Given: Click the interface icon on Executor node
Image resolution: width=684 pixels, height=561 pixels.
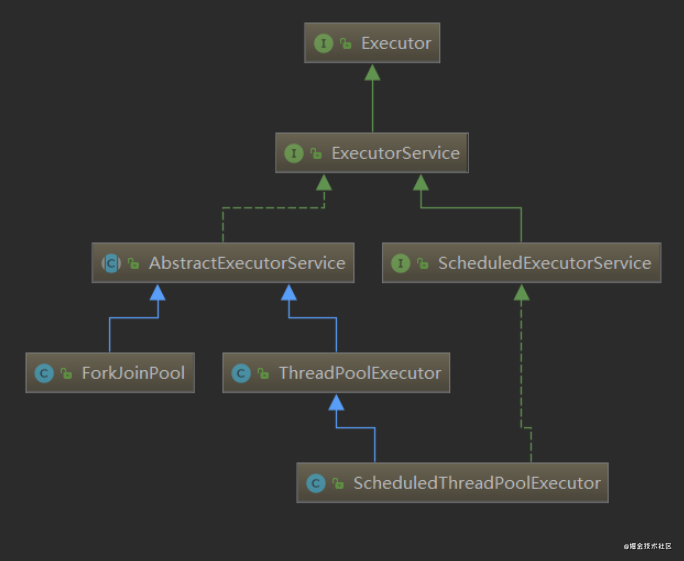Looking at the screenshot, I should tap(323, 43).
